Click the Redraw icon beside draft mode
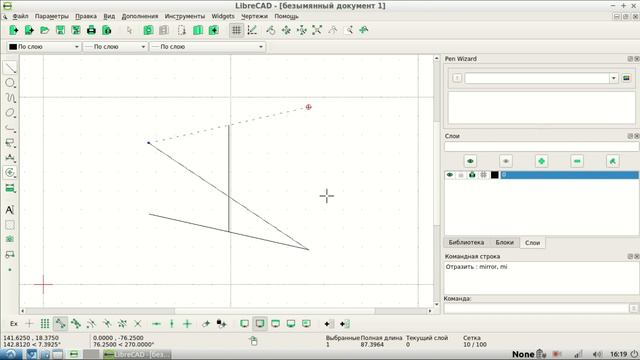The height and width of the screenshot is (360, 640). 271,30
